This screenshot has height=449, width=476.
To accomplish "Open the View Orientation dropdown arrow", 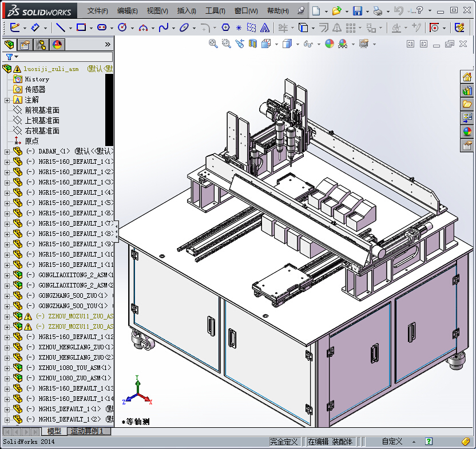I will coord(276,44).
